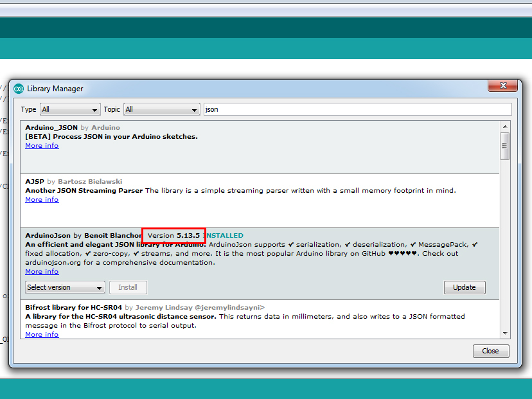This screenshot has height=399, width=532.
Task: Open More info link for ArduinoJson
Action: tap(42, 271)
